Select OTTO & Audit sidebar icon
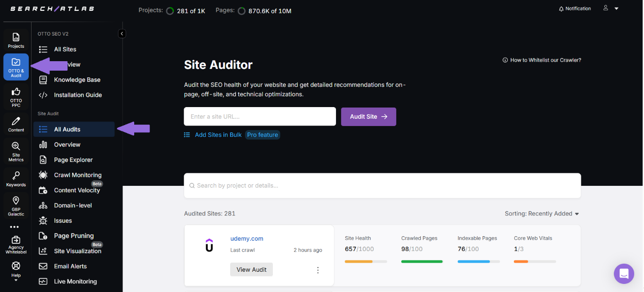The image size is (644, 292). pyautogui.click(x=16, y=67)
